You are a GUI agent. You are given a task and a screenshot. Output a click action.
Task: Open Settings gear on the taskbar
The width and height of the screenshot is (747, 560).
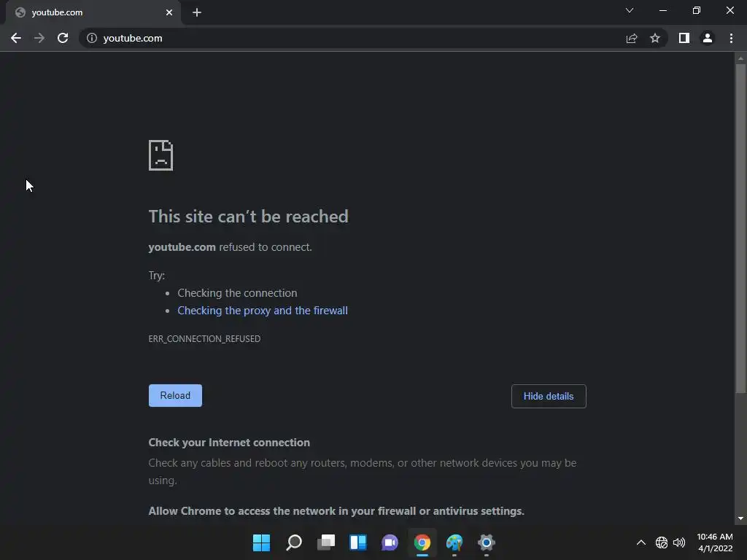(487, 542)
